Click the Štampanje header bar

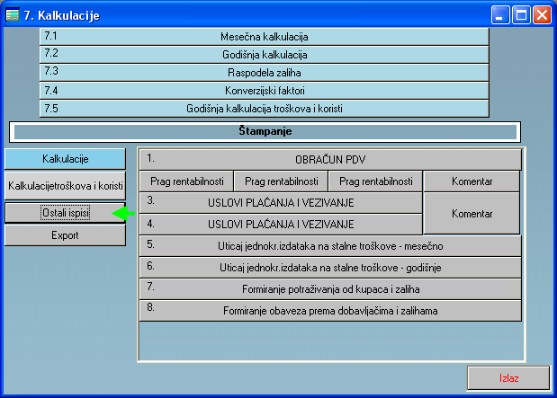[x=265, y=131]
